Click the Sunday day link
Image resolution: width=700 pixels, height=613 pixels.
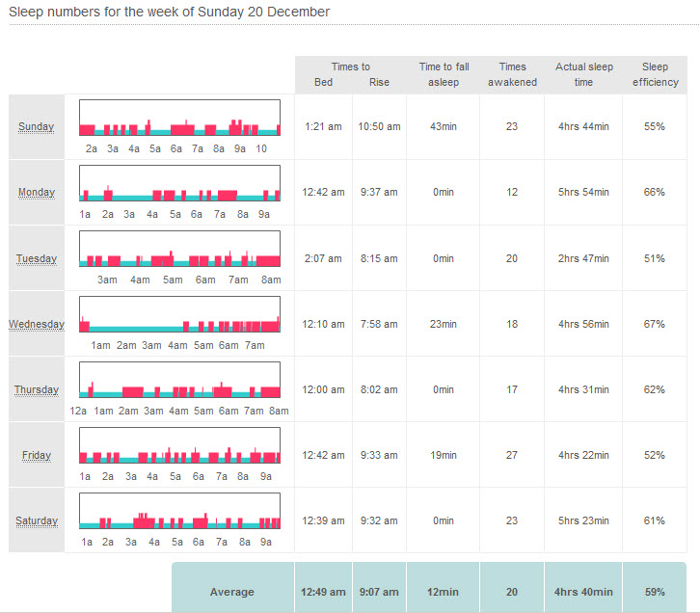click(37, 127)
